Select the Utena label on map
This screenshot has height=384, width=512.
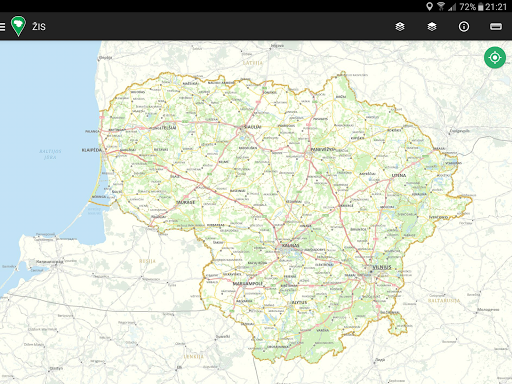click(399, 175)
